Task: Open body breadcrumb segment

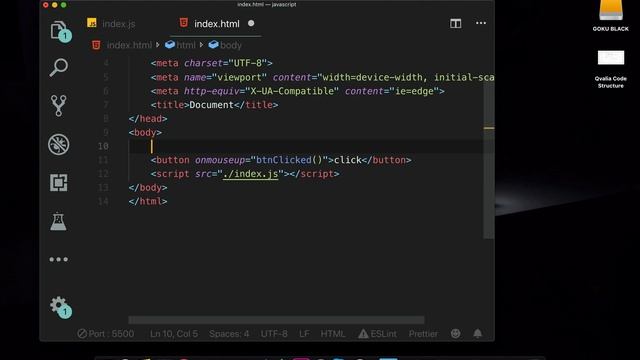Action: coord(231,45)
